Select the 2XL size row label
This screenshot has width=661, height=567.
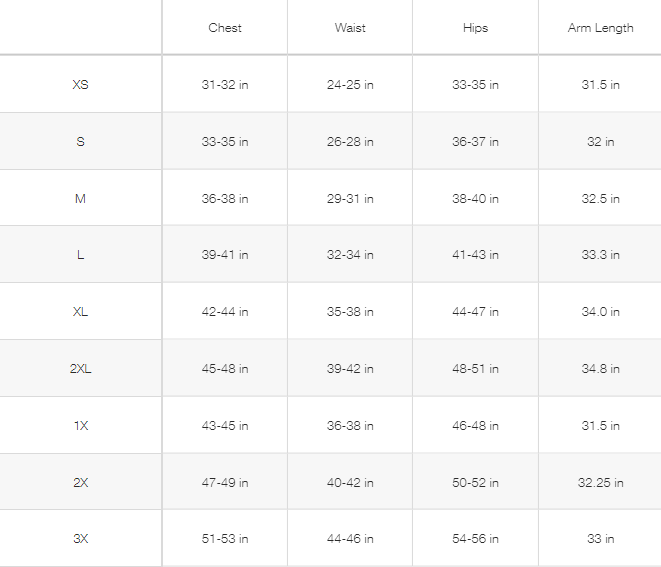pyautogui.click(x=81, y=369)
